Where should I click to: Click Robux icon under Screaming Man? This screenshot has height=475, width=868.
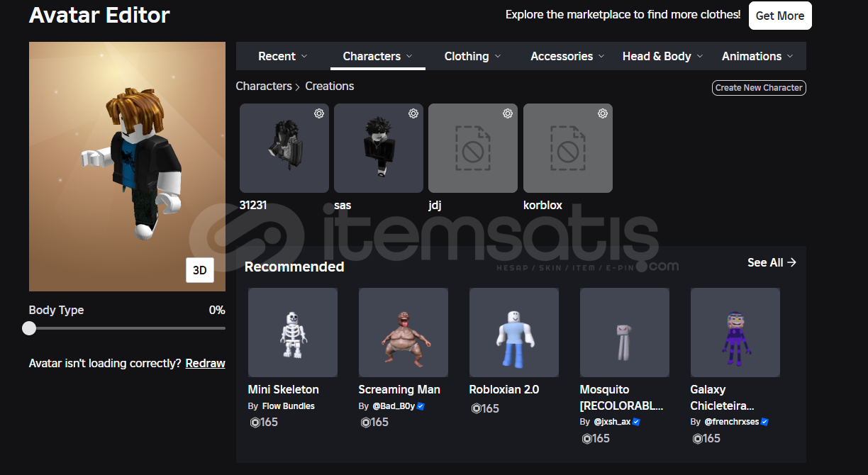[365, 423]
